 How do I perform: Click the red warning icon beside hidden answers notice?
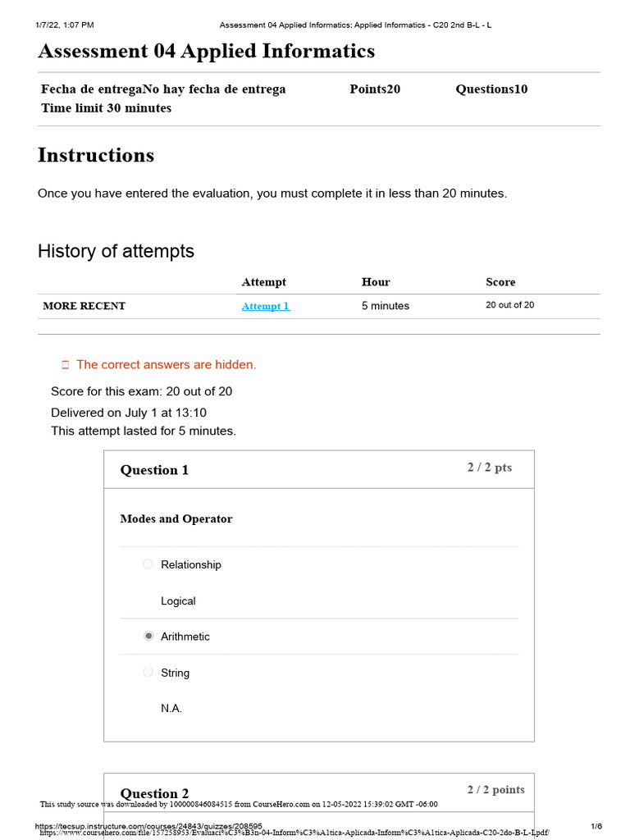(66, 365)
